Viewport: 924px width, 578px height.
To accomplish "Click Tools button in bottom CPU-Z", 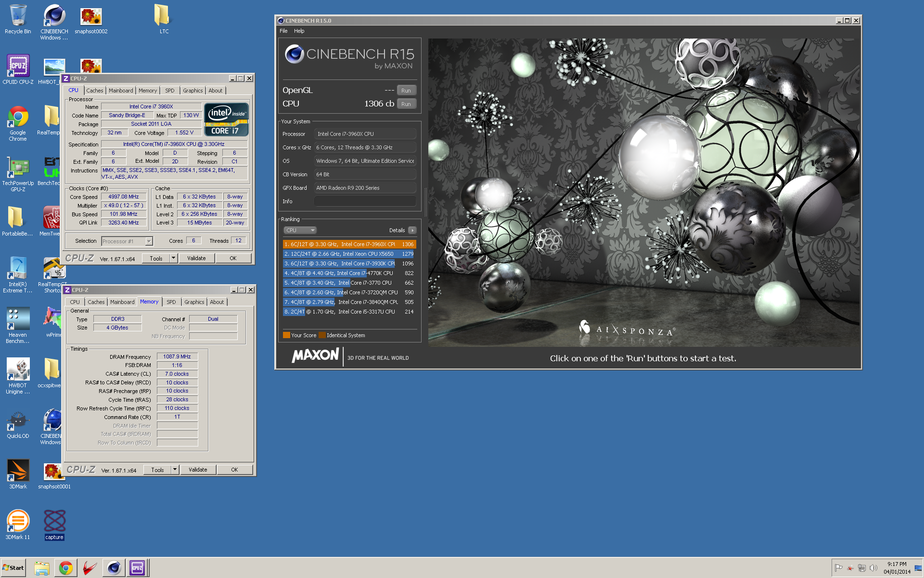I will [x=157, y=470].
